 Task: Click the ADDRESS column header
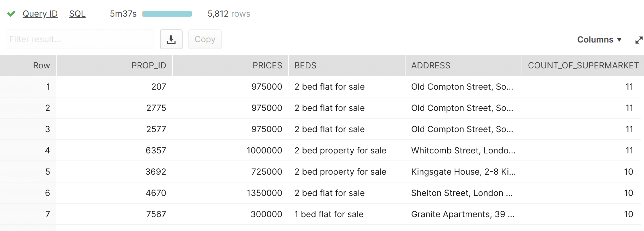point(464,66)
